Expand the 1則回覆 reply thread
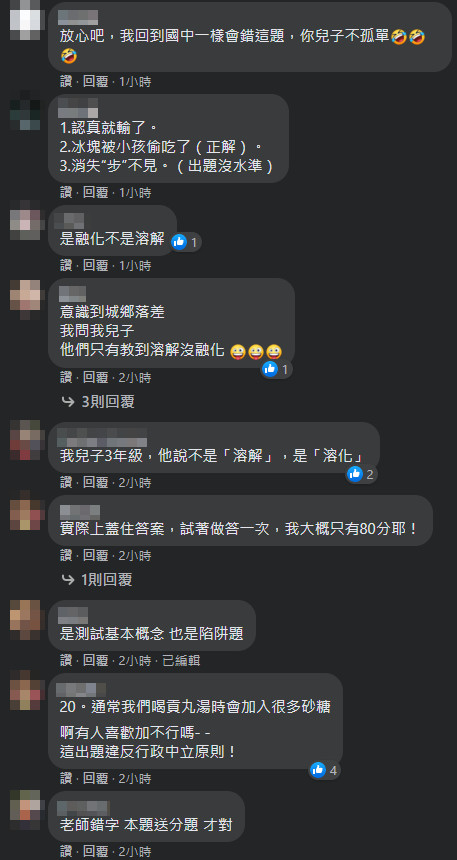This screenshot has width=457, height=860. click(97, 580)
